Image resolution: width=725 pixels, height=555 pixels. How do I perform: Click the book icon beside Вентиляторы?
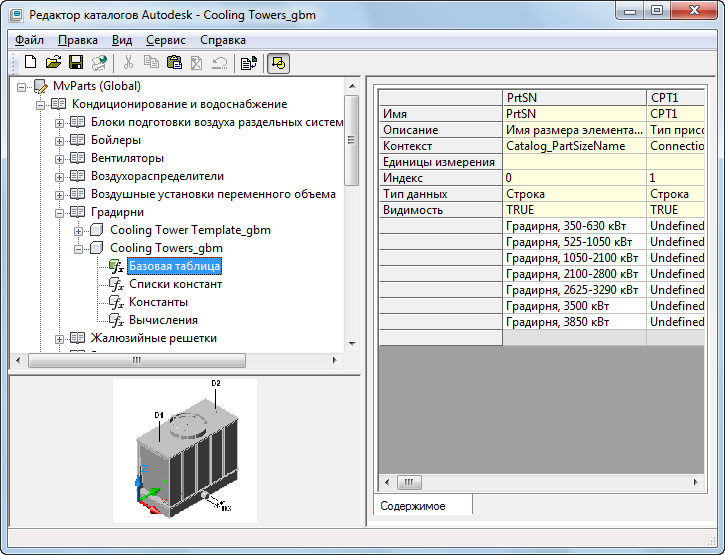point(77,158)
